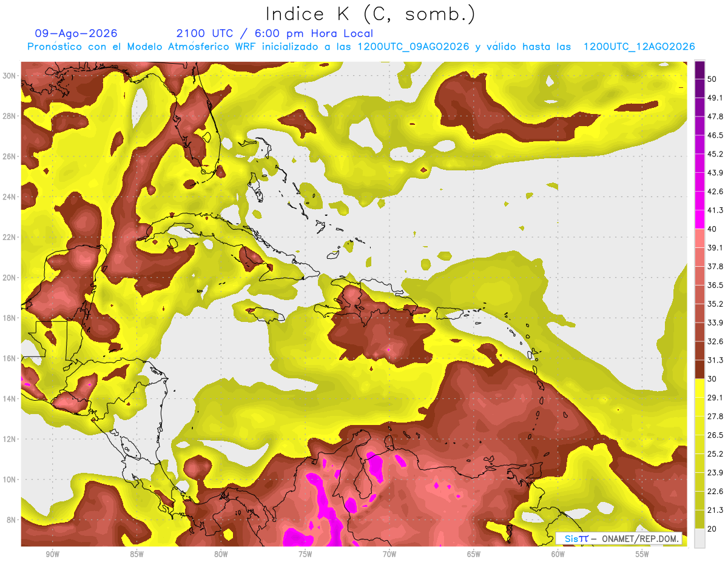Click the longitude axis label "90W"

pos(52,554)
